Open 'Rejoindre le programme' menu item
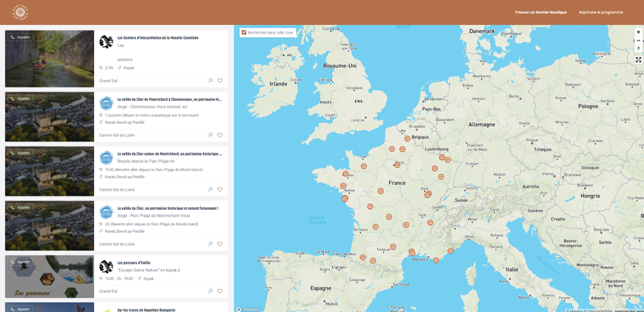This screenshot has height=312, width=644. (x=600, y=12)
